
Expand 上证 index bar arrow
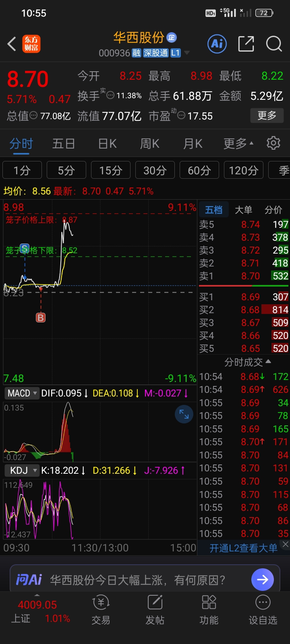37,595
